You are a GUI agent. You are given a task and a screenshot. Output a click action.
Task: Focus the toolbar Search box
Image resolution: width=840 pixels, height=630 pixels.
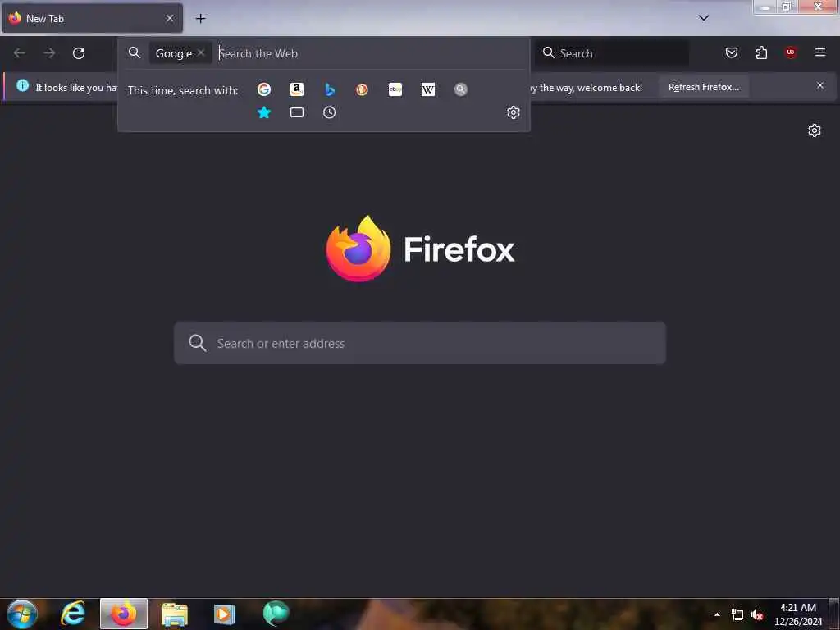(x=612, y=53)
